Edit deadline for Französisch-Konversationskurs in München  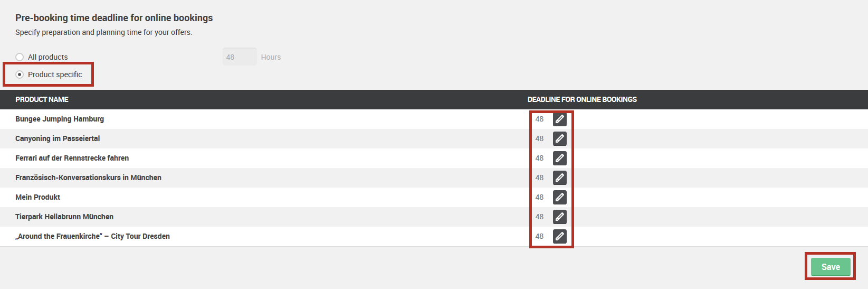pyautogui.click(x=559, y=178)
